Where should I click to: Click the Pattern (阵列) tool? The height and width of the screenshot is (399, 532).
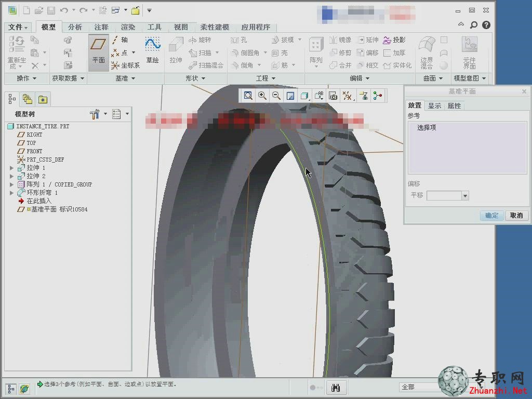click(316, 51)
